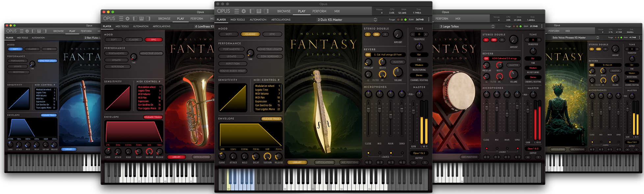Toggle right sidebar panel icon in the Strings window

[266, 11]
